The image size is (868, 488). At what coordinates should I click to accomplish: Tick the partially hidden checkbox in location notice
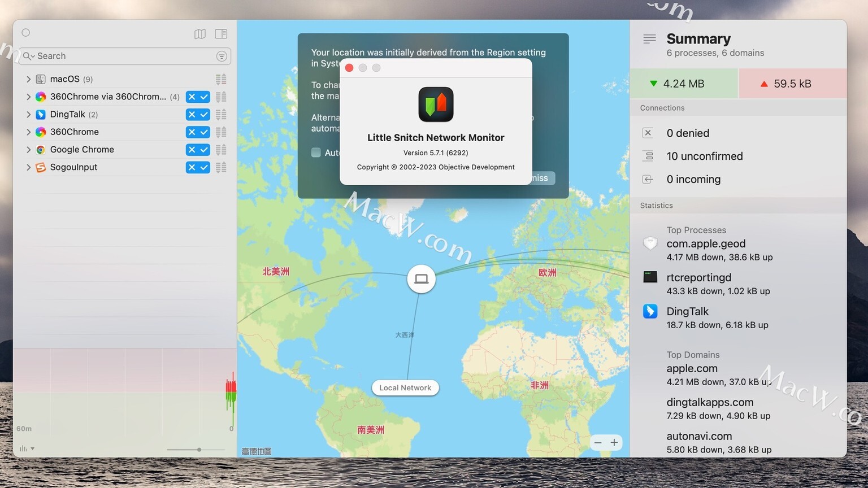click(316, 152)
